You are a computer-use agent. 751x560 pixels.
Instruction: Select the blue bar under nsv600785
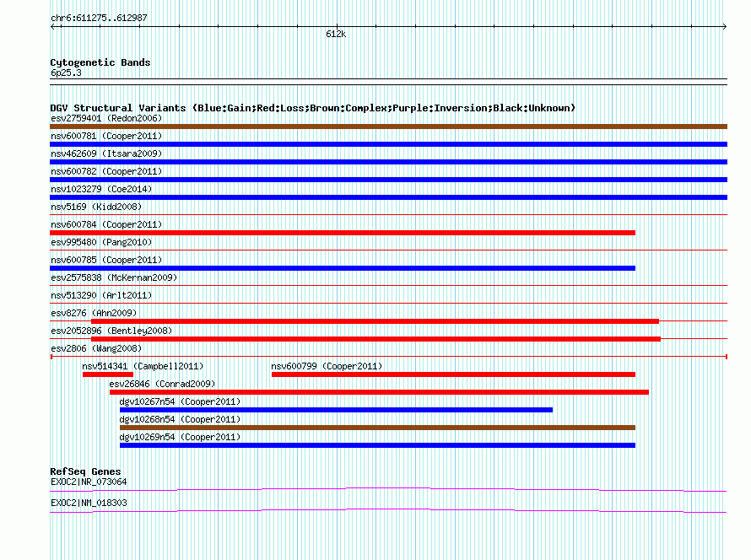point(343,268)
